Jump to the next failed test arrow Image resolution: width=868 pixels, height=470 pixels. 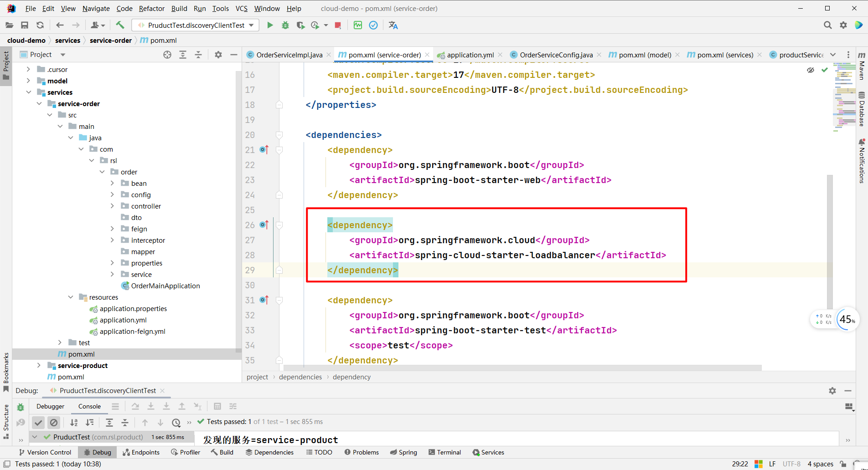[x=160, y=423]
